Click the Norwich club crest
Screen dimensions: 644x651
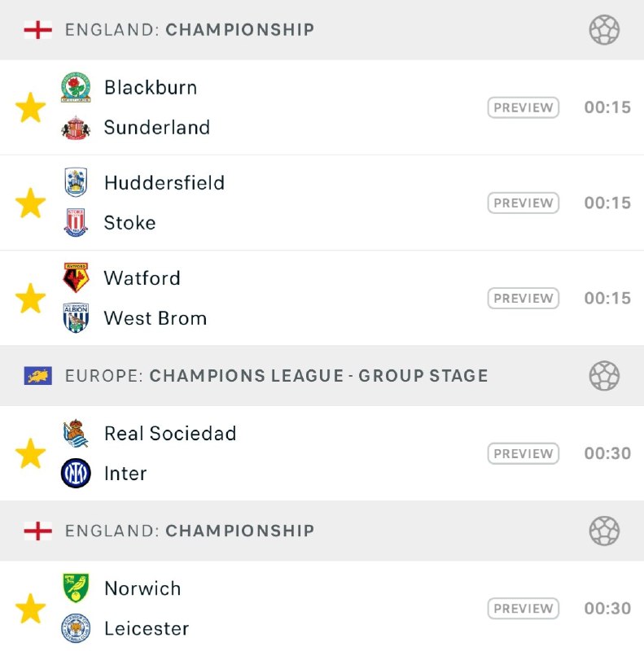(x=76, y=588)
